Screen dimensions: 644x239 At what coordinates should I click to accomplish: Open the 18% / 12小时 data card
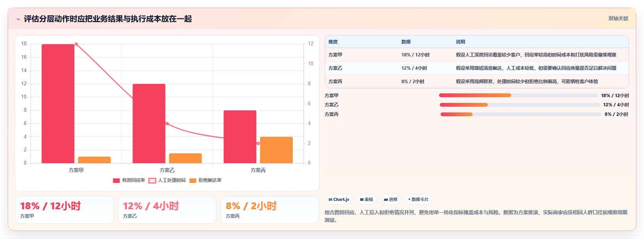[64, 210]
